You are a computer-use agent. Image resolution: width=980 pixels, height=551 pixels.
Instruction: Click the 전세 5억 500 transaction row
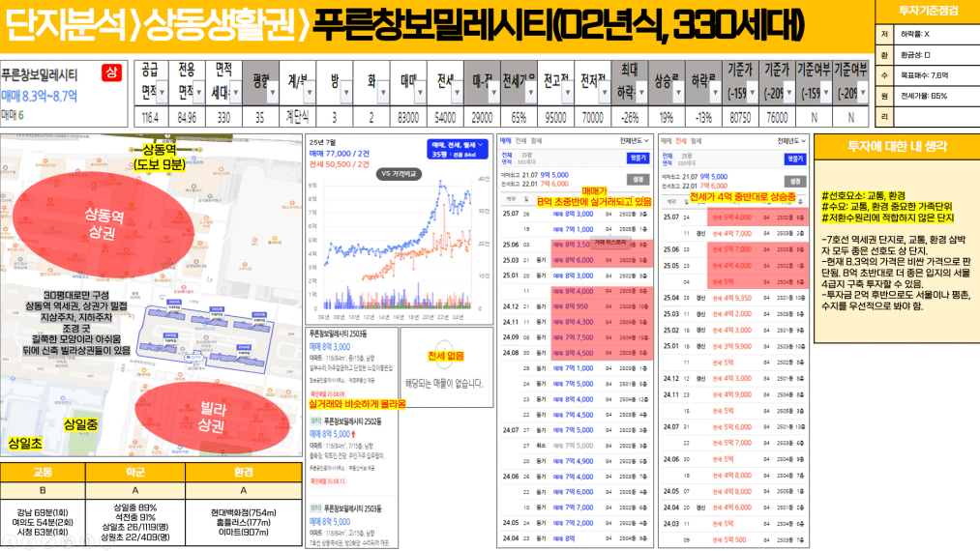coord(735,539)
